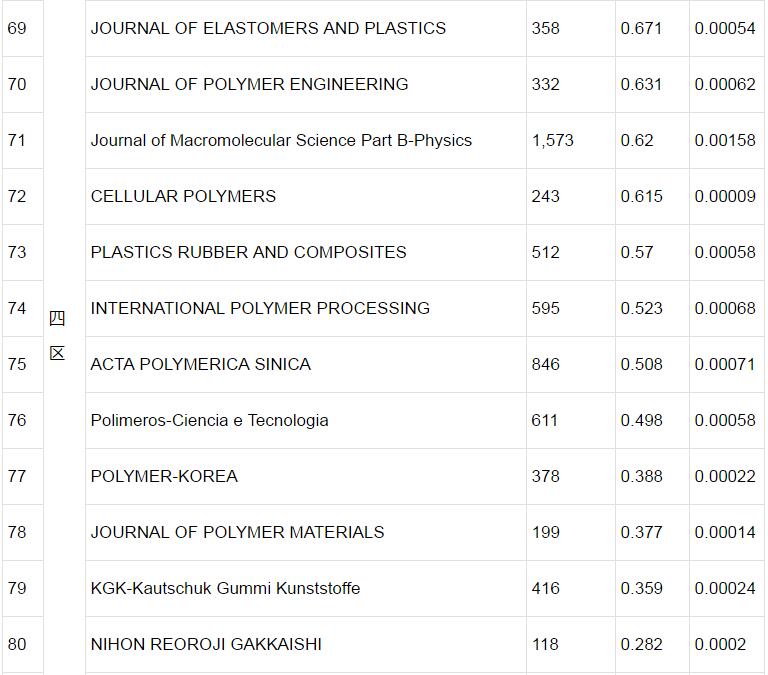Select rank number 80 cell
768x675 pixels.
pos(17,644)
